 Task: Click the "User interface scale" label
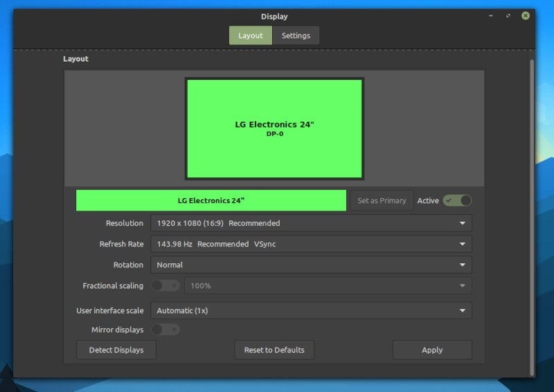tap(110, 310)
